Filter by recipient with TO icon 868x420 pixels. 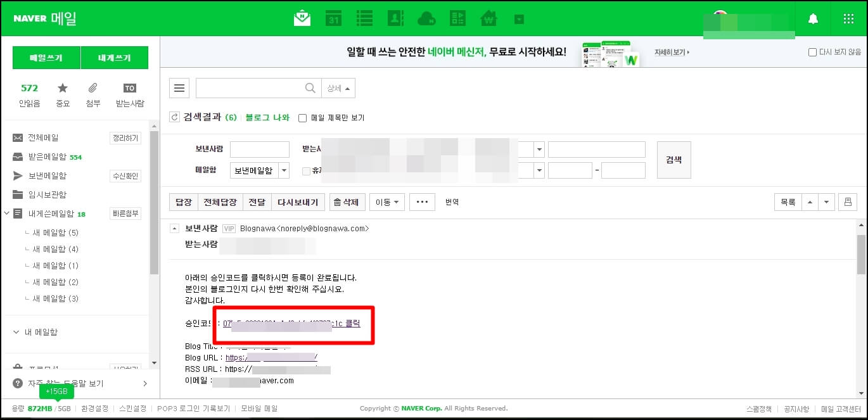pyautogui.click(x=130, y=95)
